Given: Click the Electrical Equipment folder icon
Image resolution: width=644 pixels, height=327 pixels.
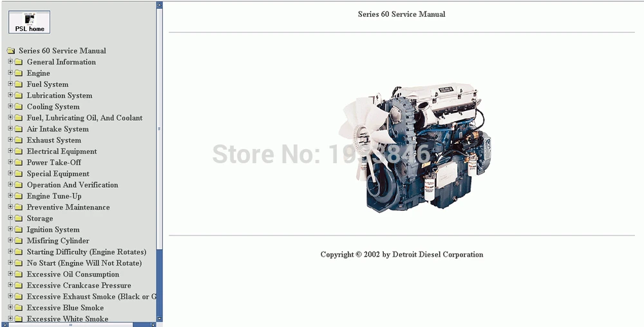Looking at the screenshot, I should click(x=19, y=151).
